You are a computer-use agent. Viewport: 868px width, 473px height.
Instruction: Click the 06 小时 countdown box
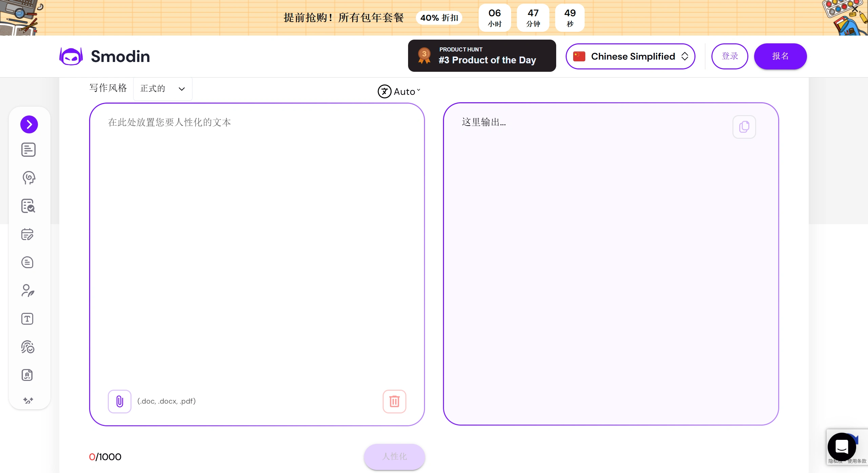pos(494,18)
